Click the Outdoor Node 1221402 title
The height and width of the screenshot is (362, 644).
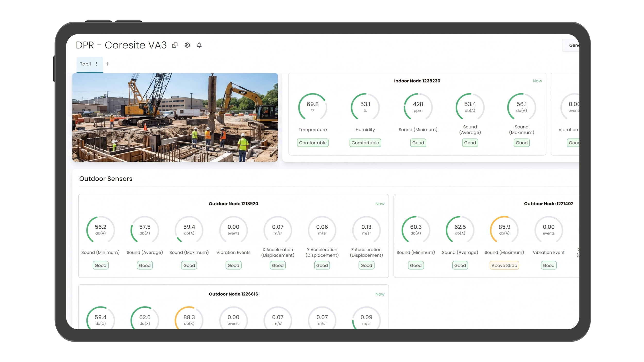548,204
